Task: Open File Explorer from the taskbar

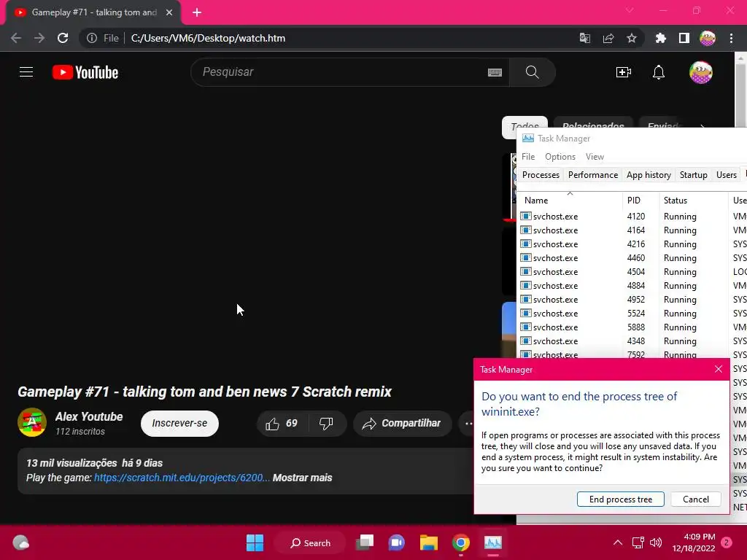Action: coord(429,542)
